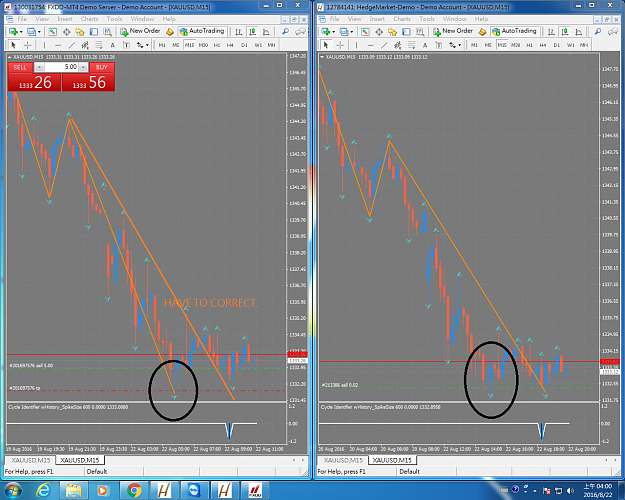Open Profiles dropdown arrow in FXDD window
625x500 pixels.
click(39, 31)
